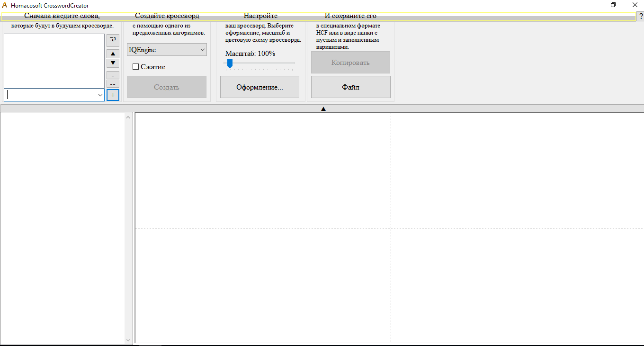This screenshot has height=346, width=644.
Task: Click the 'Создайте кроссворд' heading
Action: pos(167,16)
